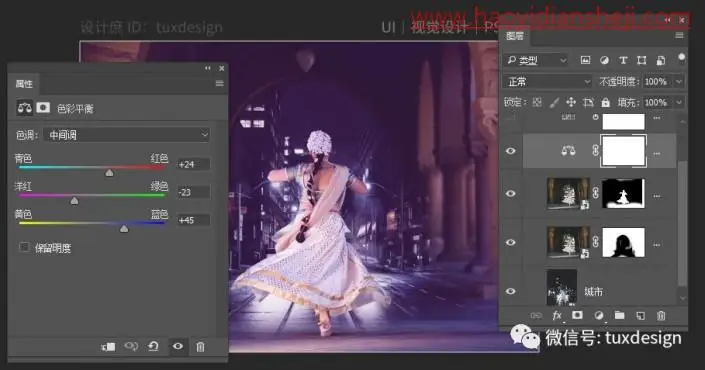
Task: Click the balance-scale icon of the Color Balance layer
Action: tap(568, 151)
